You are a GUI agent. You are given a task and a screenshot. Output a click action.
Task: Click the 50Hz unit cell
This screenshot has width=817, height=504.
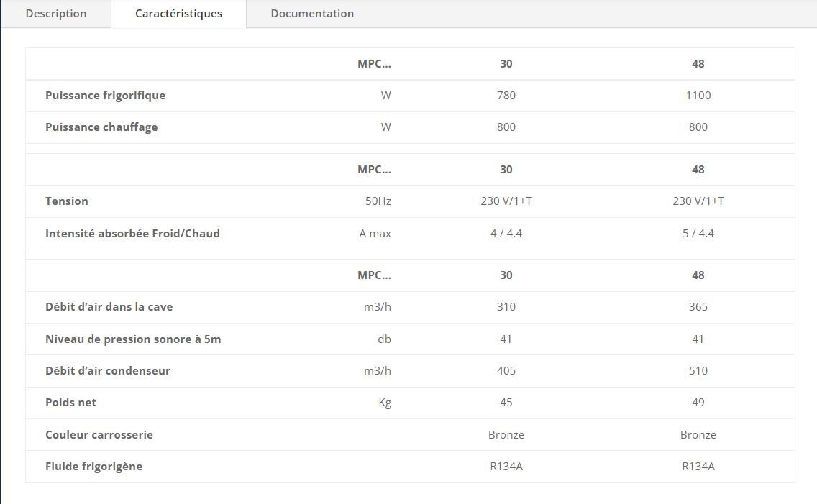(x=378, y=201)
